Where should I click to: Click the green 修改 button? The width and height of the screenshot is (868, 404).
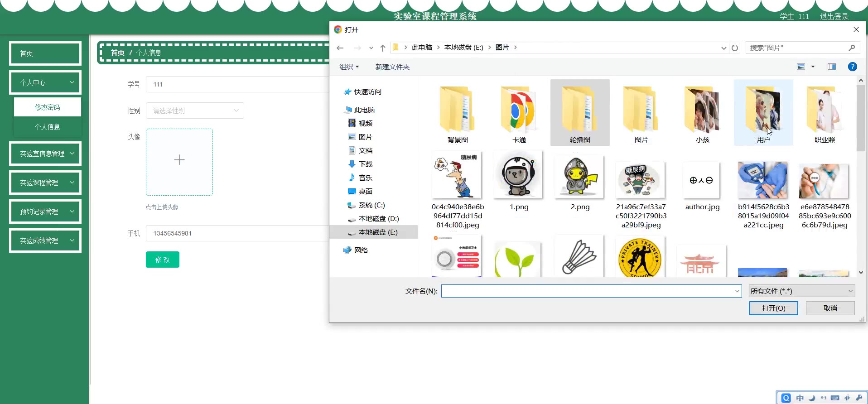point(163,260)
